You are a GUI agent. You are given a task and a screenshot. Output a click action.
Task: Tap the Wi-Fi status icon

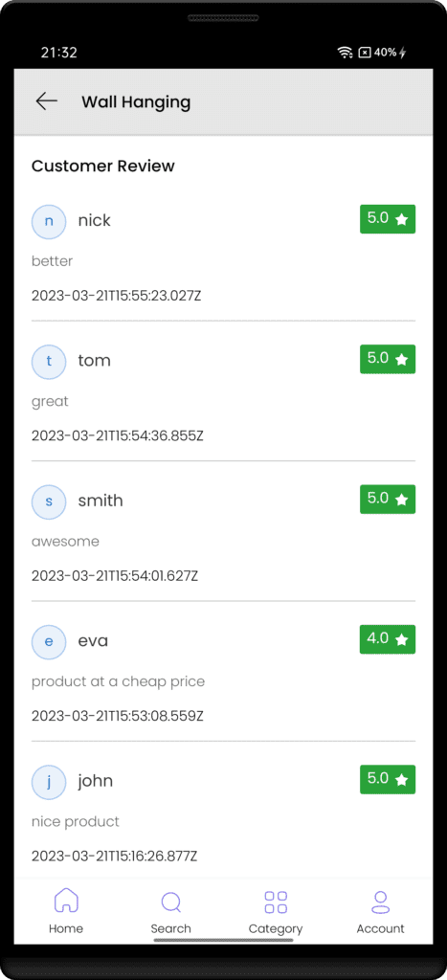coord(346,53)
